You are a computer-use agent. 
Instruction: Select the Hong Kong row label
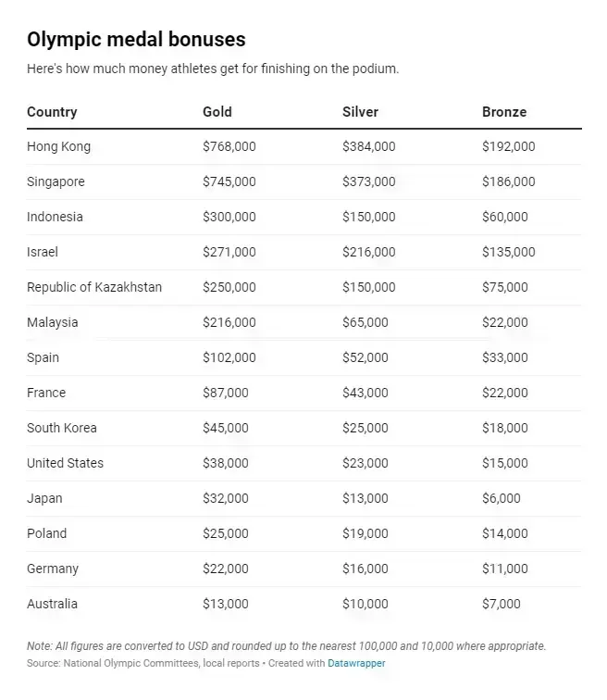pos(58,146)
